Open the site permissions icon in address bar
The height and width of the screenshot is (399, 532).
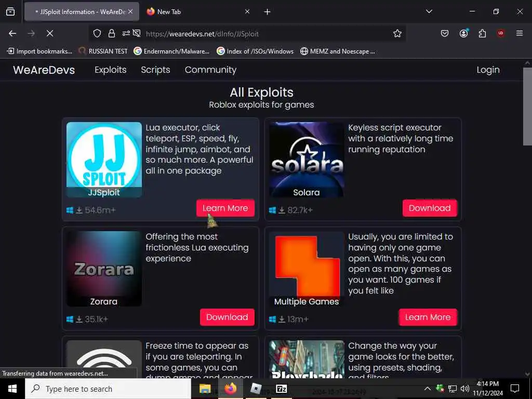(x=126, y=33)
